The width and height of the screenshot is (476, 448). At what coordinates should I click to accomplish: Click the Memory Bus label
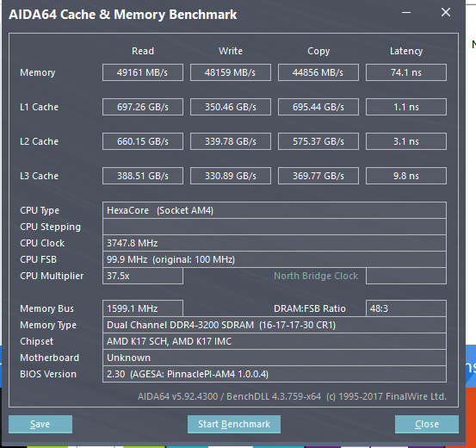46,308
